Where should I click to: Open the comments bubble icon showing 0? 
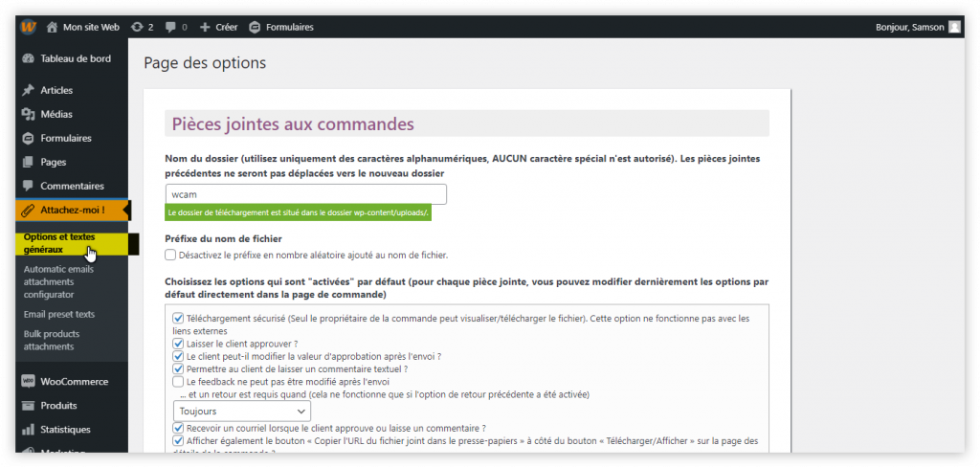170,27
